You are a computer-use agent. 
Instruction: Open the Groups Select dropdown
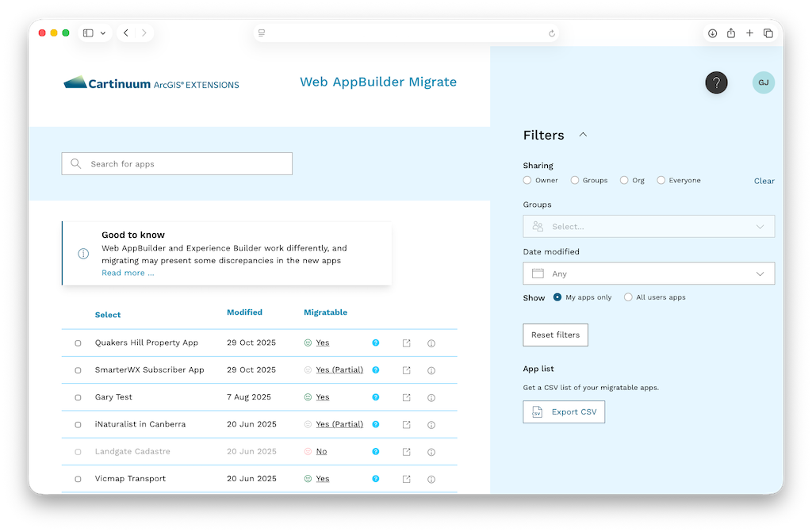point(648,226)
